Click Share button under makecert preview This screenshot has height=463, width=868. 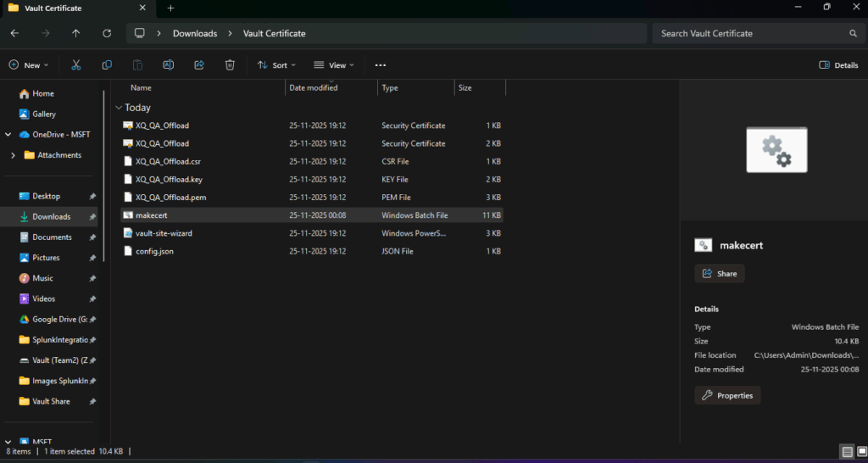(719, 274)
